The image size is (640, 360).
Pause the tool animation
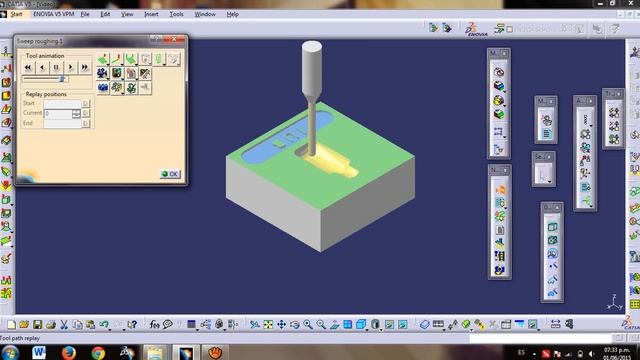click(56, 67)
